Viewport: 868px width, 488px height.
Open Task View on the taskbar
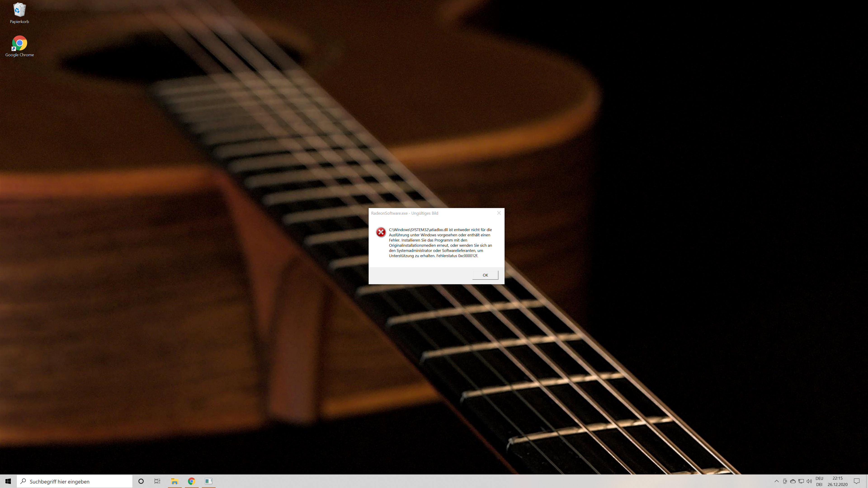coord(157,481)
